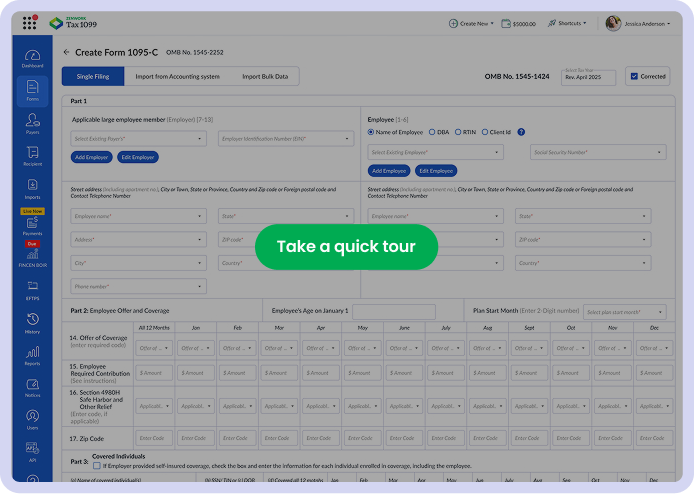The image size is (694, 494).
Task: Click the app grid launcher icon
Action: click(x=29, y=23)
